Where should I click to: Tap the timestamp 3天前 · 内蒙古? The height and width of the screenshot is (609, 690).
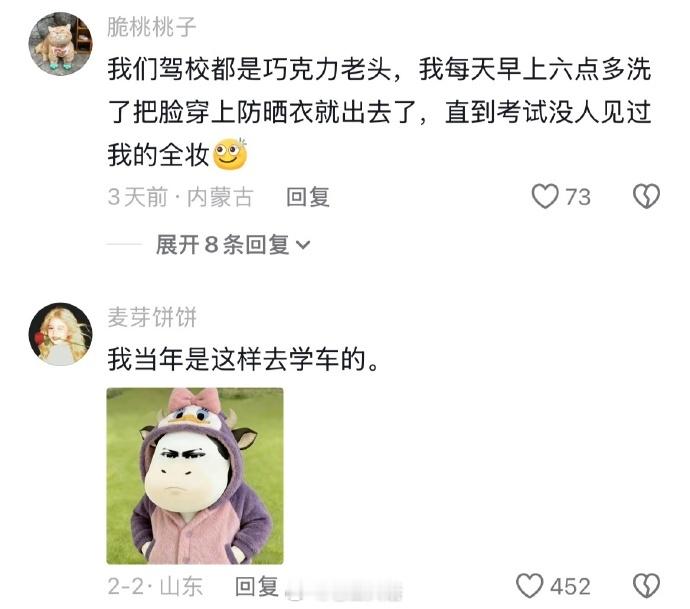181,197
